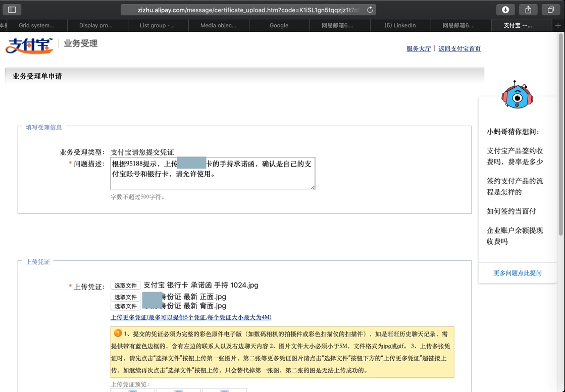
Task: Open question 签约支付产品的流程是怎样的
Action: 515,187
